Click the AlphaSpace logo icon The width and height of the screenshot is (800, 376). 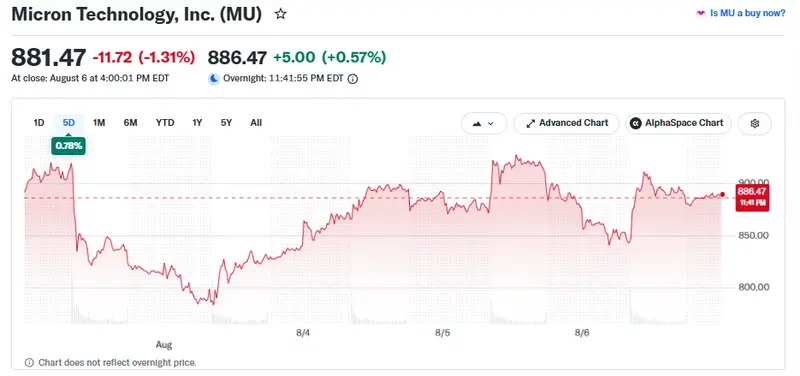point(635,123)
